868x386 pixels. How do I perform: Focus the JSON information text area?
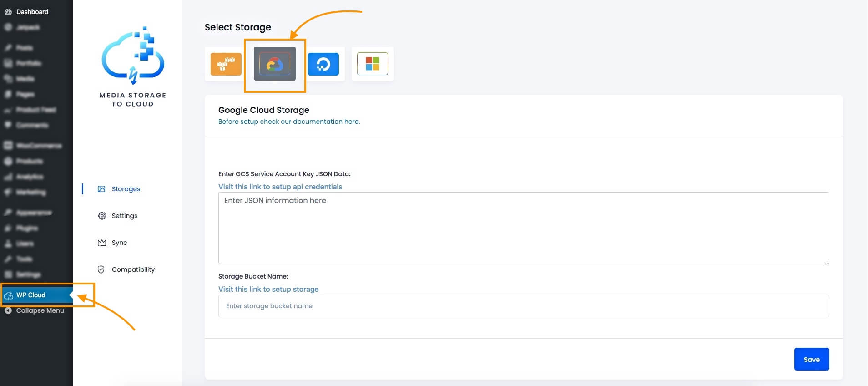[x=523, y=228]
